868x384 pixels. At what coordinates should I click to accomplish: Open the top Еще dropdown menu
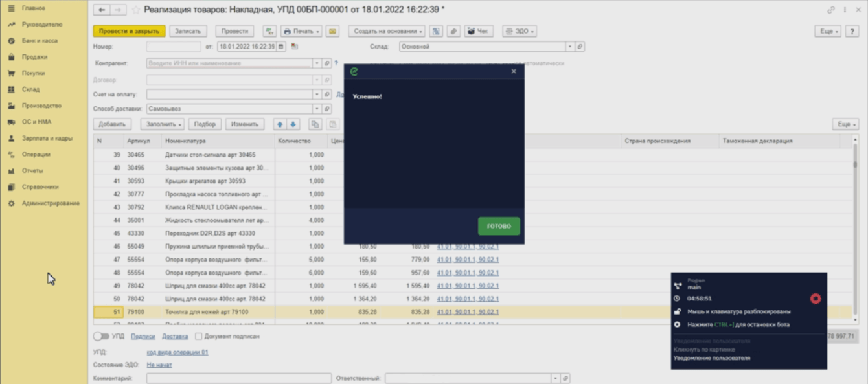pos(828,31)
